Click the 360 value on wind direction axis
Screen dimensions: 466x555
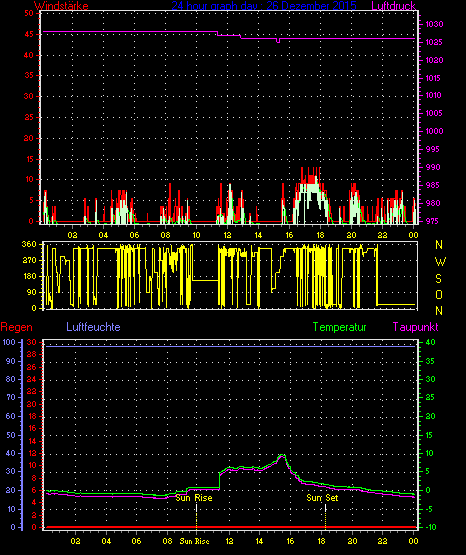pyautogui.click(x=29, y=244)
